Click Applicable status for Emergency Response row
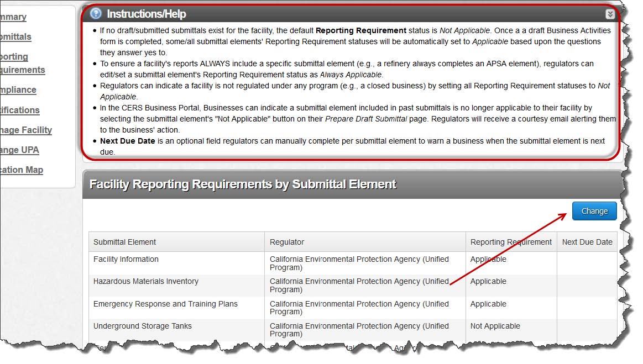This screenshot has width=643, height=364. [488, 304]
